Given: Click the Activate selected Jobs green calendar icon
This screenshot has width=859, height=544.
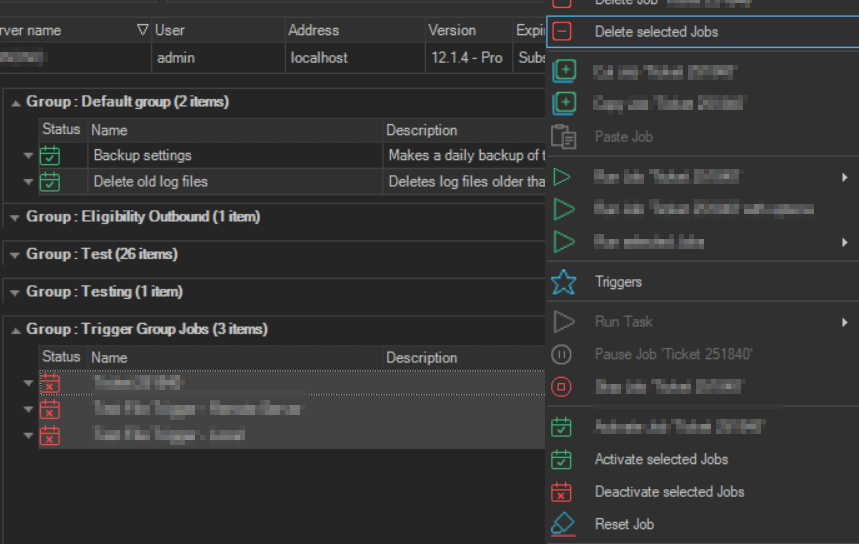Looking at the screenshot, I should 563,460.
